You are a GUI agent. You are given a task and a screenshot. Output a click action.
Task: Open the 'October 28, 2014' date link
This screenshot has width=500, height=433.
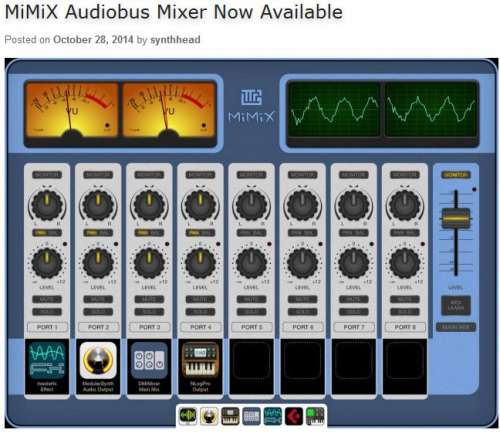tap(93, 40)
